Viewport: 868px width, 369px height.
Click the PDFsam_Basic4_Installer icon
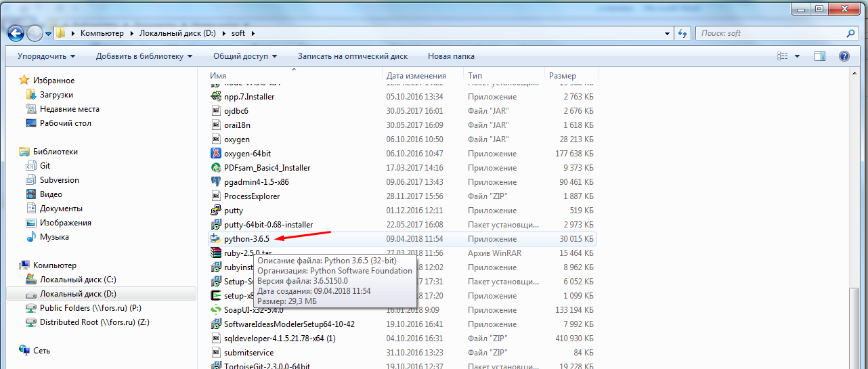(216, 168)
